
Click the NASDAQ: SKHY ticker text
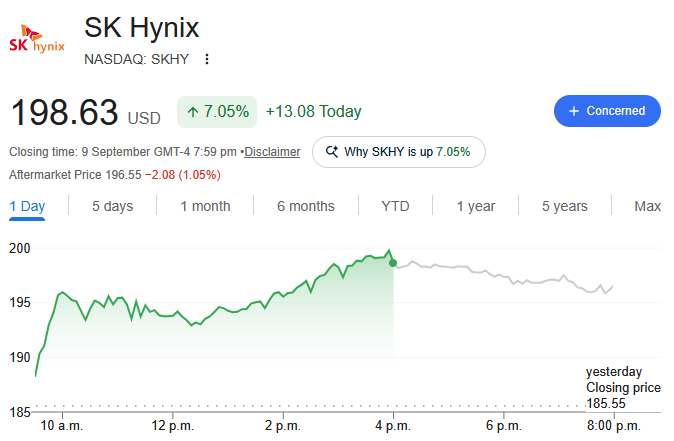tap(137, 59)
